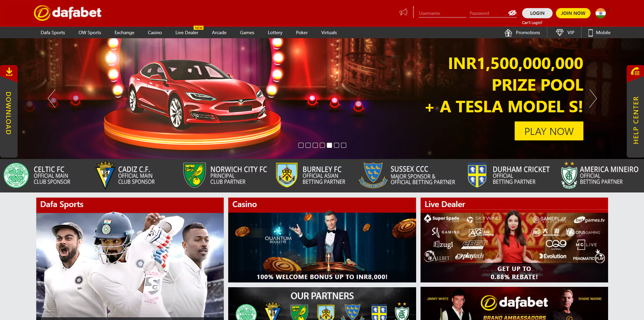Screen dimensions: 644x320
Task: Open the Dafa Sports cricket players image
Action: pos(130,266)
